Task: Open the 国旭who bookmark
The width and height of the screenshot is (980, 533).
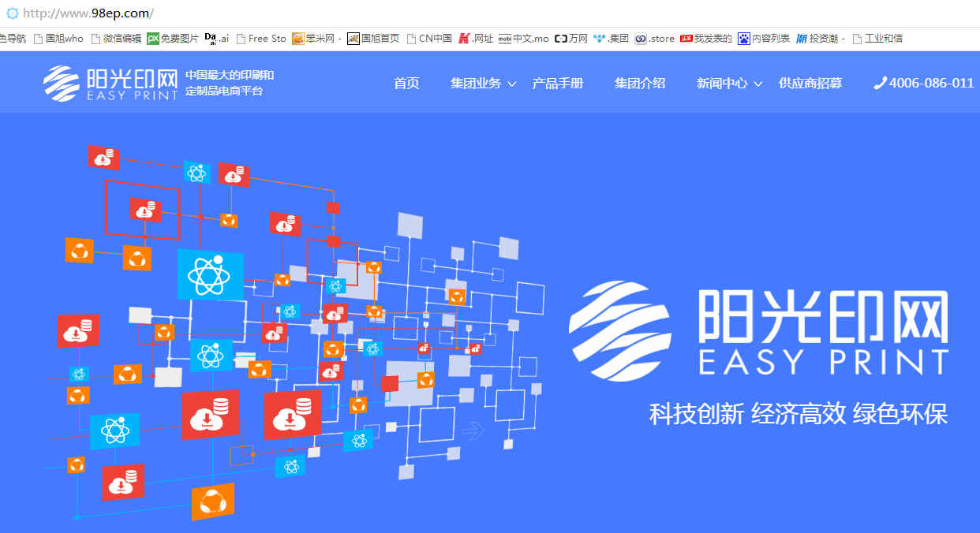Action: tap(58, 39)
